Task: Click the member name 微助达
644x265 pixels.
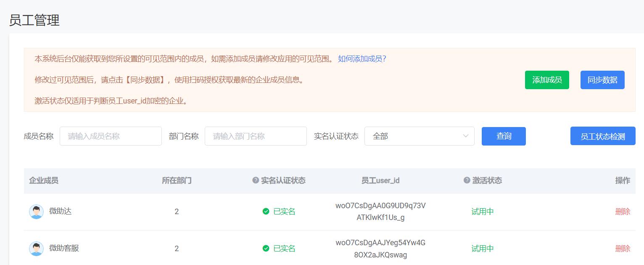Action: click(61, 211)
